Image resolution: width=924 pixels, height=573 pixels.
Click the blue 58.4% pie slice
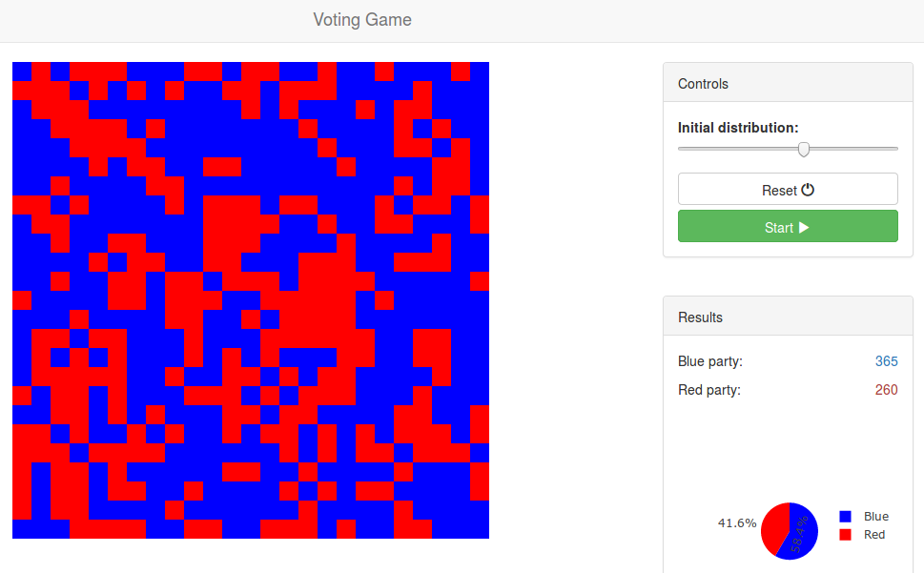(x=798, y=534)
